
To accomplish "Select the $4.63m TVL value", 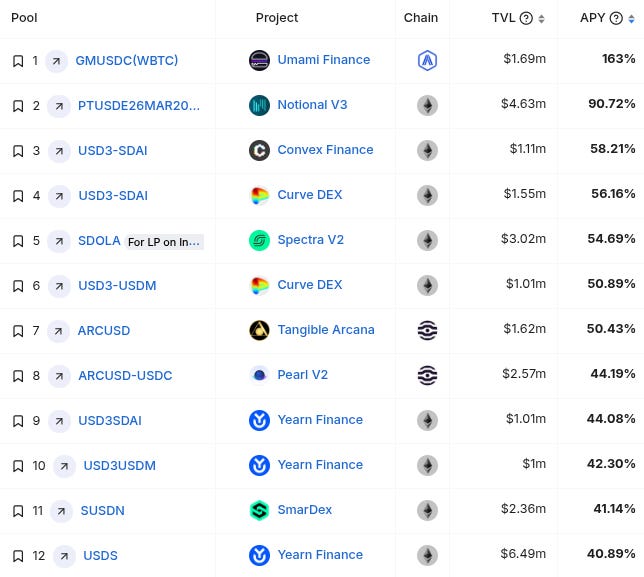I will (x=523, y=103).
